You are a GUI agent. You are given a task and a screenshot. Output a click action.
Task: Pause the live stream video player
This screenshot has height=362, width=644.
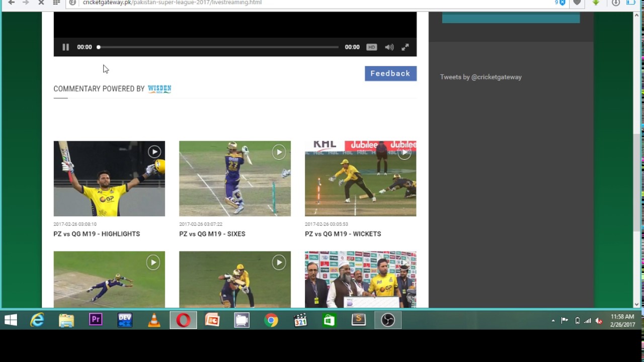[x=65, y=47]
